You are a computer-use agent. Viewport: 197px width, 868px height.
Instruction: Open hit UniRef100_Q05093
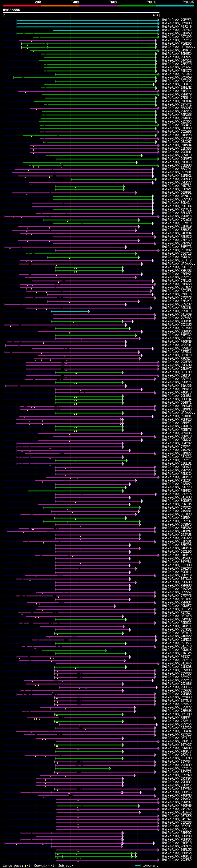coord(177,23)
